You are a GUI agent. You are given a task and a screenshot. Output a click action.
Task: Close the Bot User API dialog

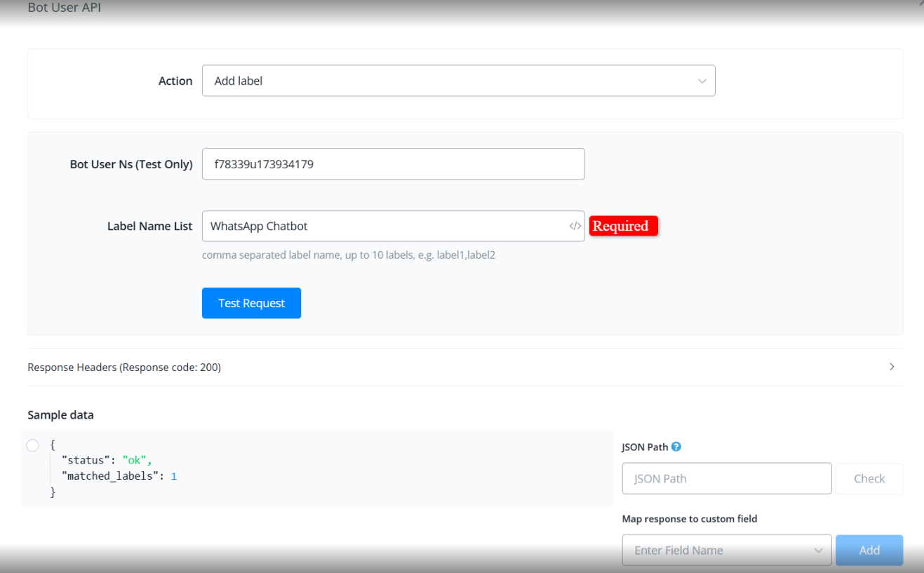click(x=920, y=4)
